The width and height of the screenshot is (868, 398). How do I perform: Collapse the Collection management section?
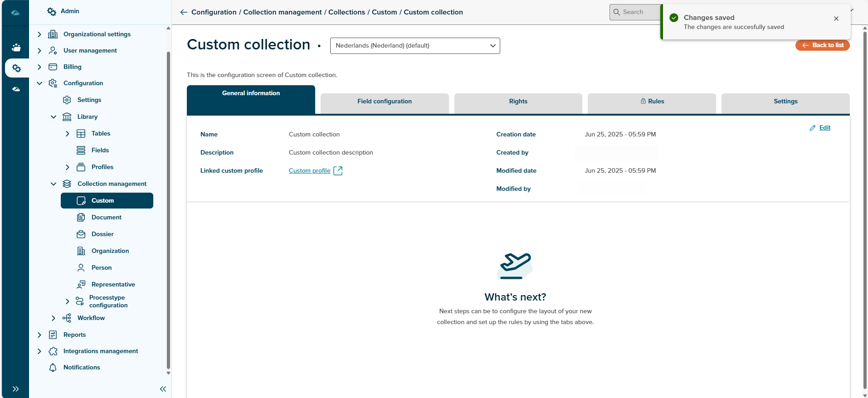[x=54, y=184]
